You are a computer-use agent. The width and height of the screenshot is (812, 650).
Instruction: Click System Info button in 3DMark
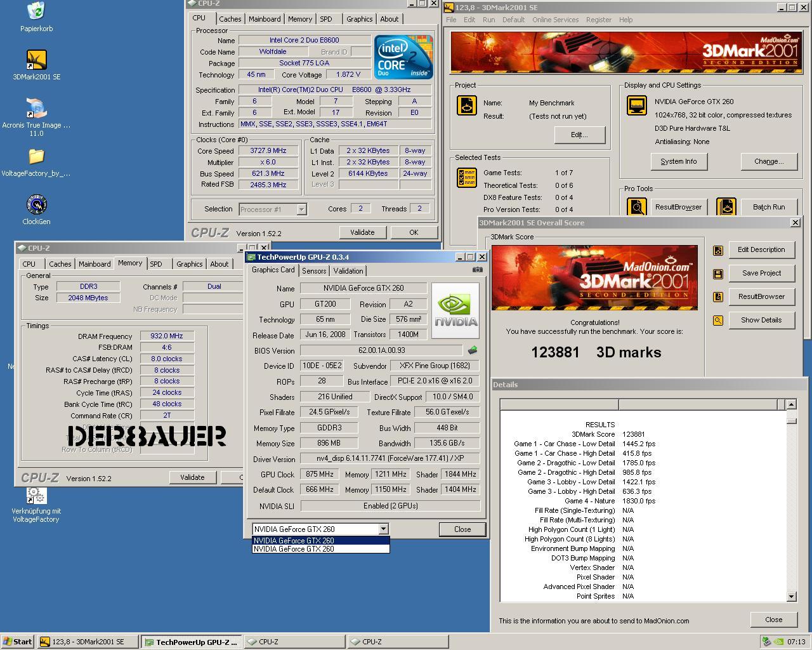click(679, 161)
